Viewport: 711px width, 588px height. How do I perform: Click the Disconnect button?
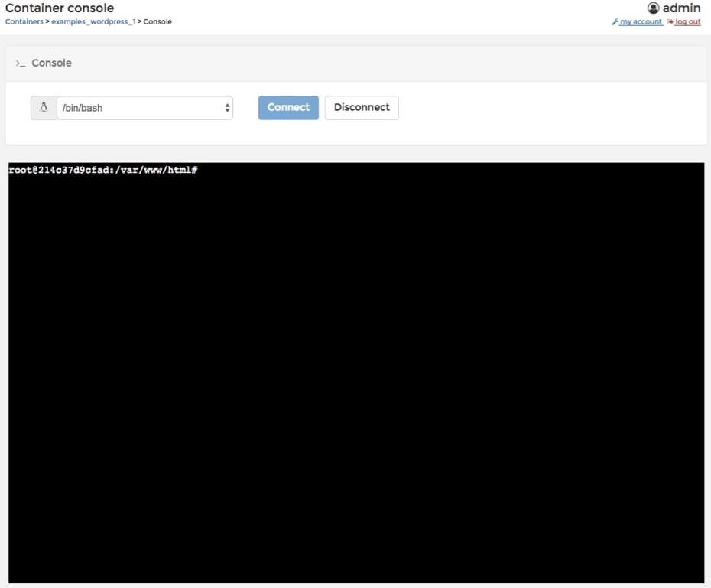point(362,108)
